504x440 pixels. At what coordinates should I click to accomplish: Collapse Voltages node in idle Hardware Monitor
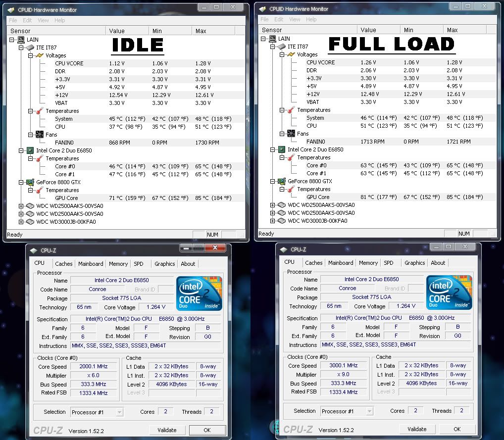point(31,55)
